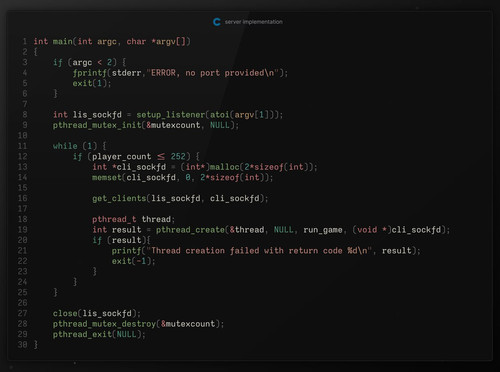Click gutter line number 17

[23, 209]
